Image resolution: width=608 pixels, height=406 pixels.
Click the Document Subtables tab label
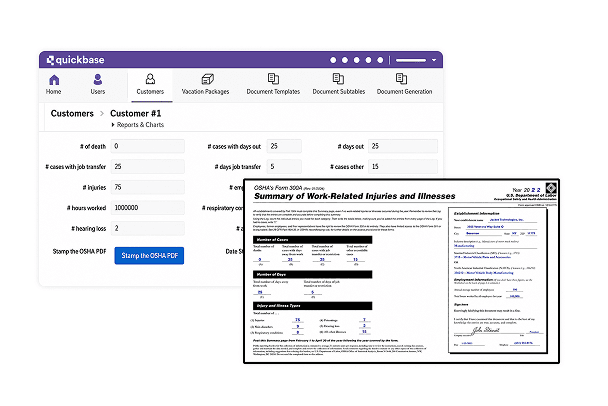tap(339, 92)
